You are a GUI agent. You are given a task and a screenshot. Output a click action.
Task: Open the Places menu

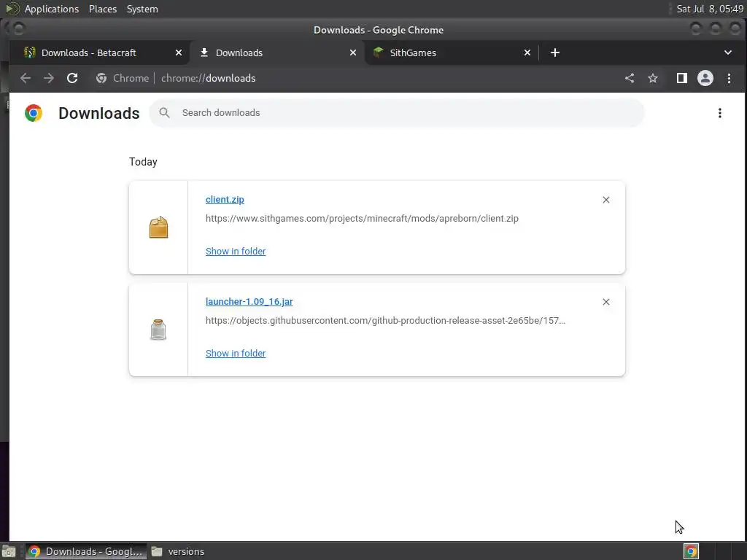tap(103, 9)
